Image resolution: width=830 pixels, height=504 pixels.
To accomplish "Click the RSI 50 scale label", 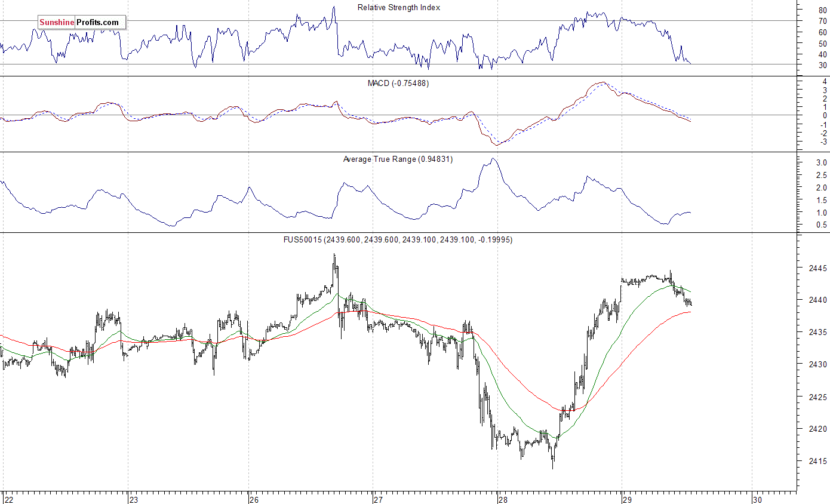I will [823, 43].
